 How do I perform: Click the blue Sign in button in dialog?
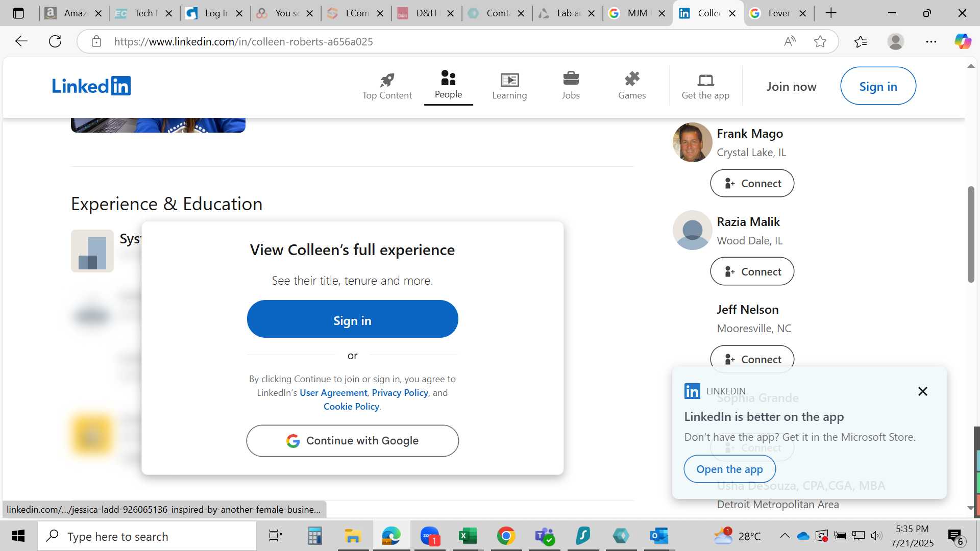[x=352, y=319]
